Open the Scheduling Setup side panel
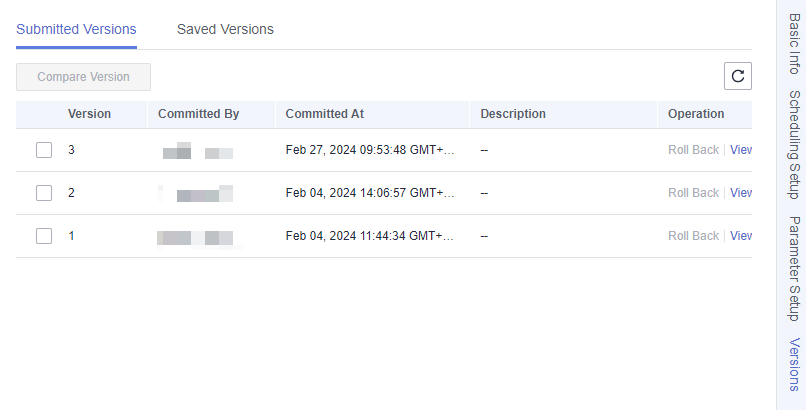 (x=794, y=145)
